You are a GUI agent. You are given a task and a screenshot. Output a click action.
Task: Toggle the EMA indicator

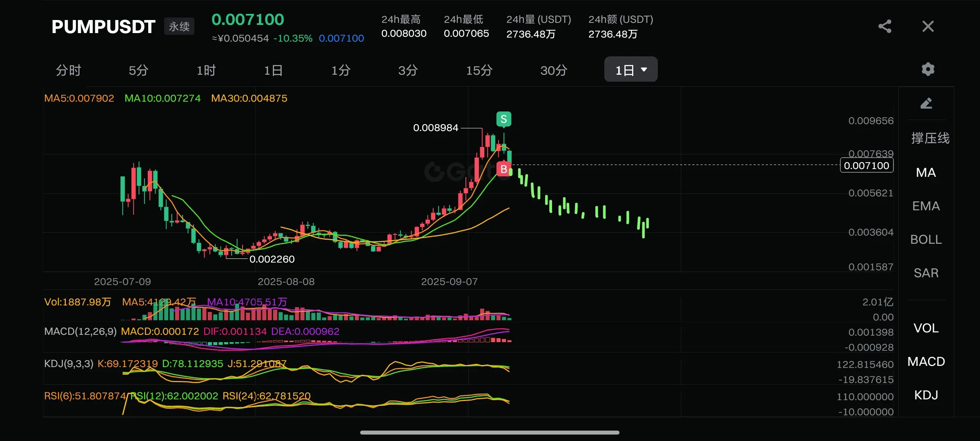coord(926,206)
